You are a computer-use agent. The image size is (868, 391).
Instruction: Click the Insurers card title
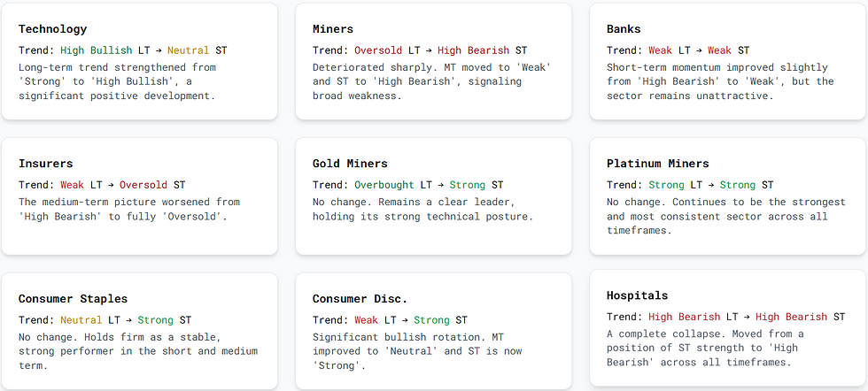46,164
